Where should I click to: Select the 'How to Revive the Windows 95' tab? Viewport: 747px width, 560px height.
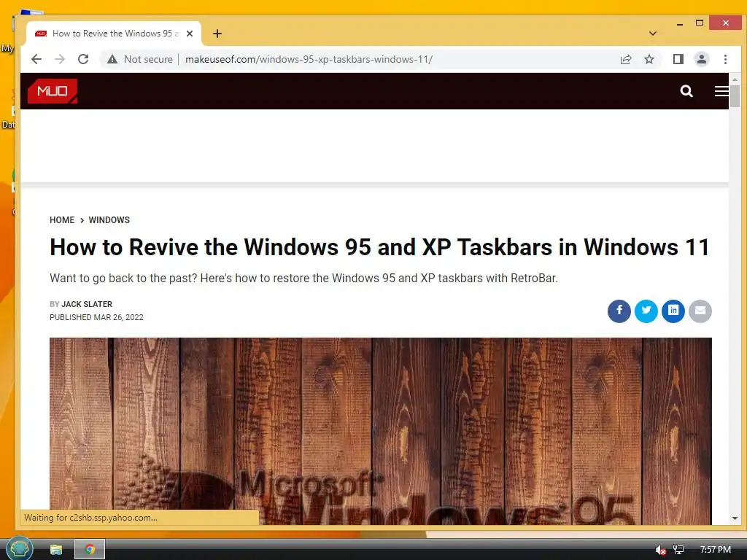(x=114, y=34)
